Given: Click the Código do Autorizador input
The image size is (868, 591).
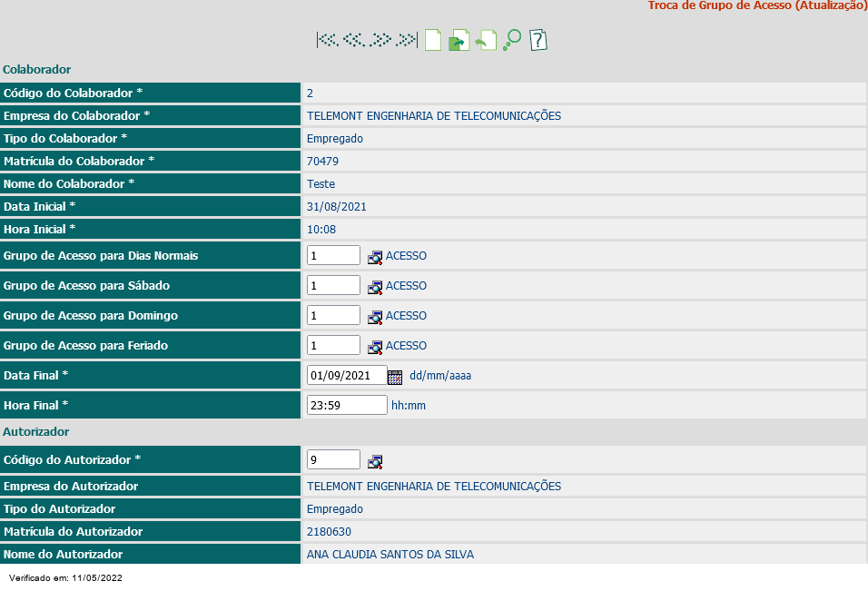Looking at the screenshot, I should (333, 459).
